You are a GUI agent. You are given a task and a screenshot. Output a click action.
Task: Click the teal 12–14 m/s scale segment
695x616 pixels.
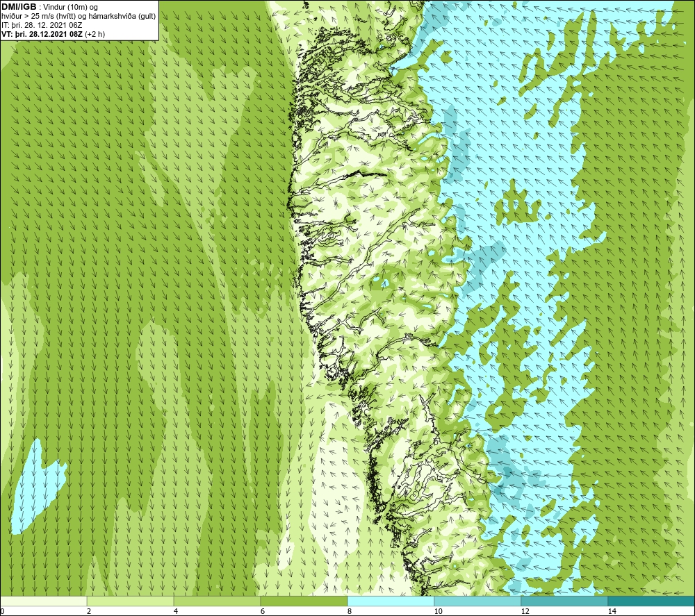coord(564,601)
